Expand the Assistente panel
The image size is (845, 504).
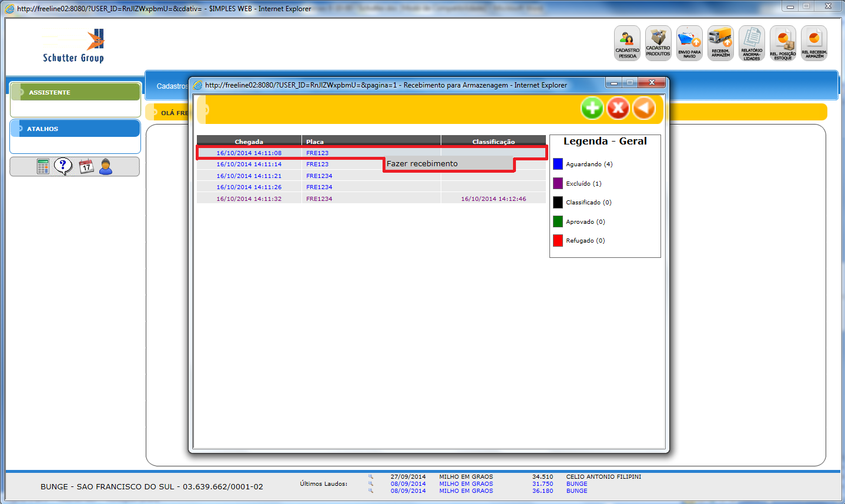click(75, 92)
